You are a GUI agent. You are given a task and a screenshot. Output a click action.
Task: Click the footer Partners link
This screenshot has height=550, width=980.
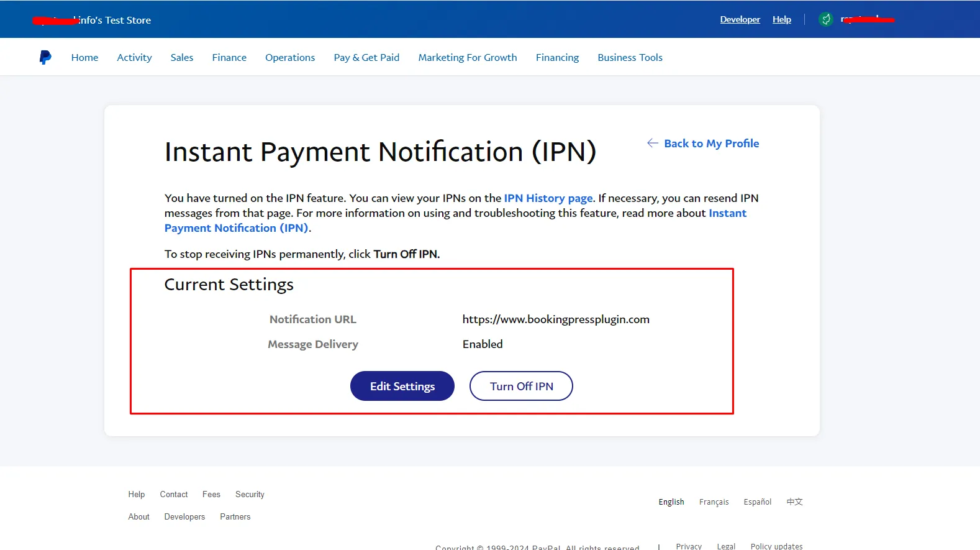[235, 517]
